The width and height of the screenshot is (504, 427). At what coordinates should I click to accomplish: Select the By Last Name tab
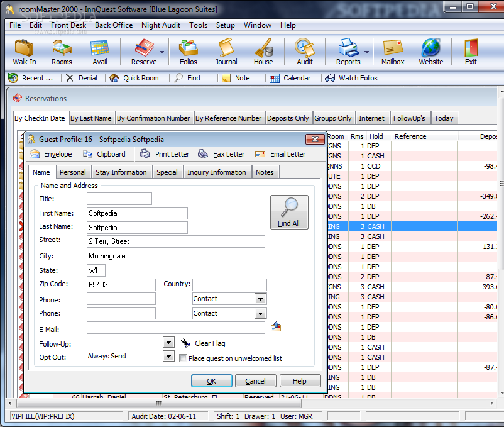tap(91, 118)
